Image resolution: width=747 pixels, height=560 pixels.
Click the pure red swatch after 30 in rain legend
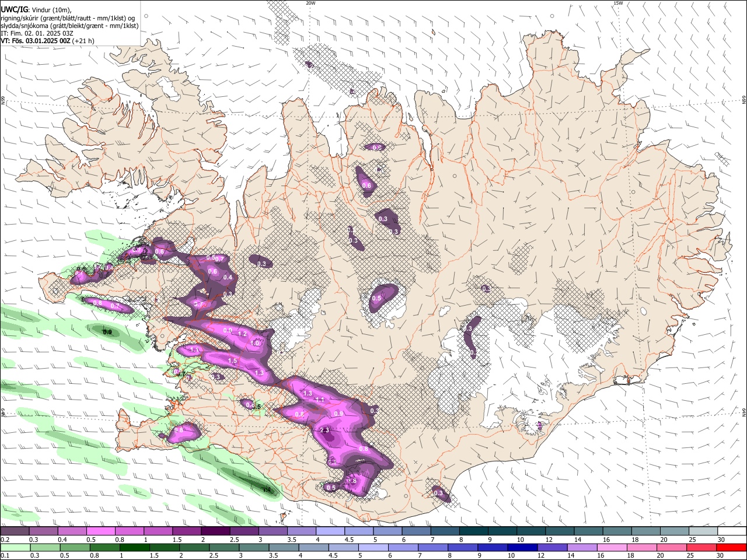pos(731,547)
